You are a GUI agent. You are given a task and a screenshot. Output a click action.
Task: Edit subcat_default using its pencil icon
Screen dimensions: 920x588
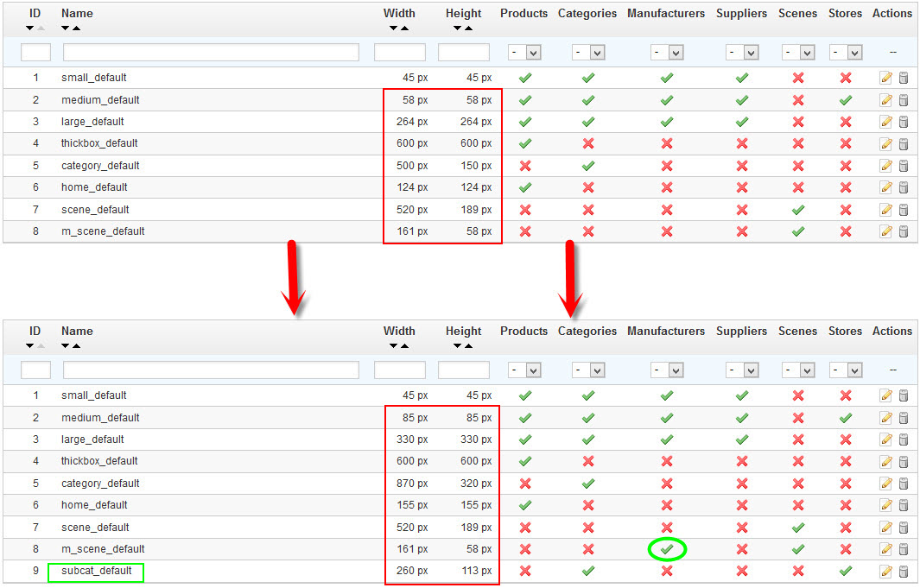(885, 572)
